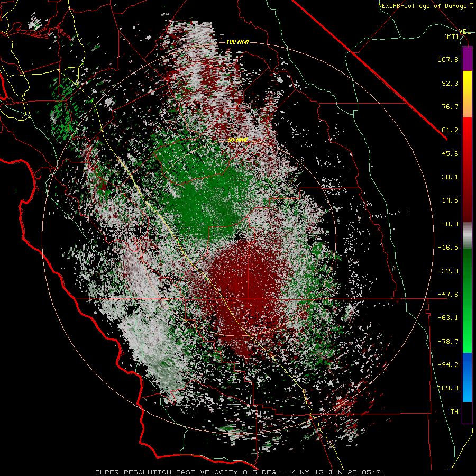This screenshot has width=476, height=476.
Task: Click the -0.9 legend value
Action: pos(450,224)
